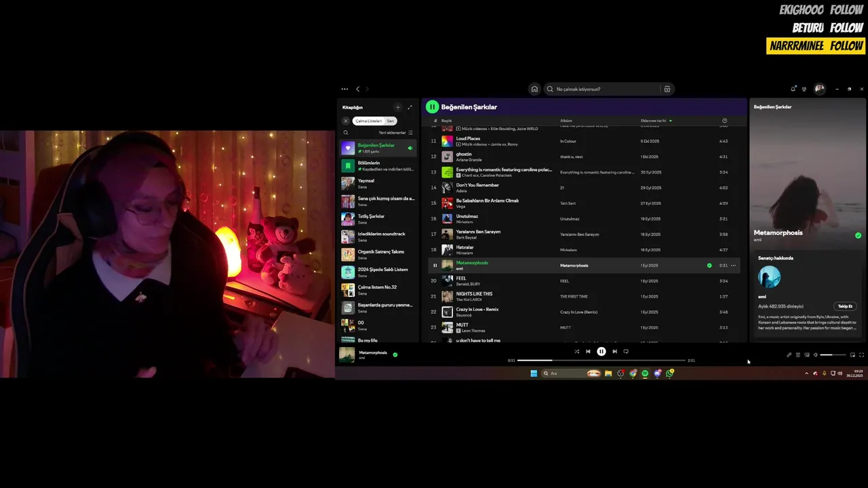
Task: Pause the Metamorphosis row with its pause icon
Action: (x=435, y=266)
